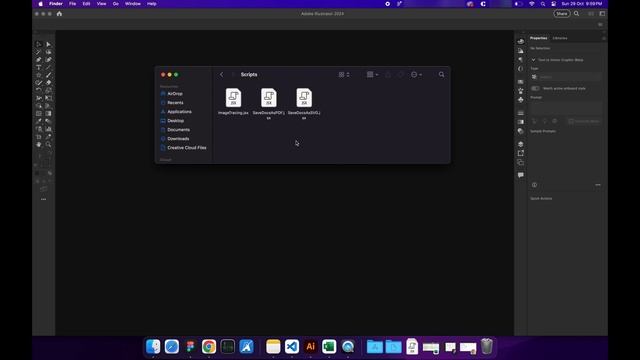Screen dimensions: 640x360
Task: Click Illustrator's top-right search icon
Action: (x=576, y=13)
